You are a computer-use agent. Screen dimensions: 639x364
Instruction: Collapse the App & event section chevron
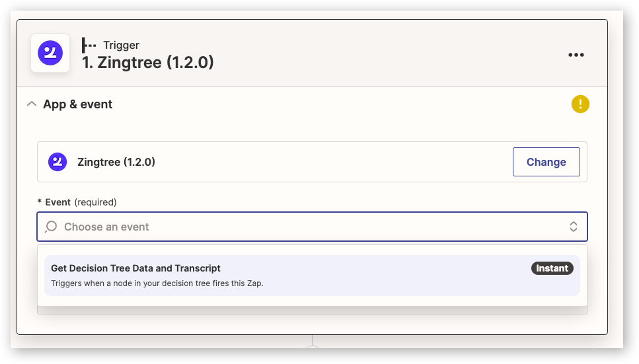[x=31, y=104]
